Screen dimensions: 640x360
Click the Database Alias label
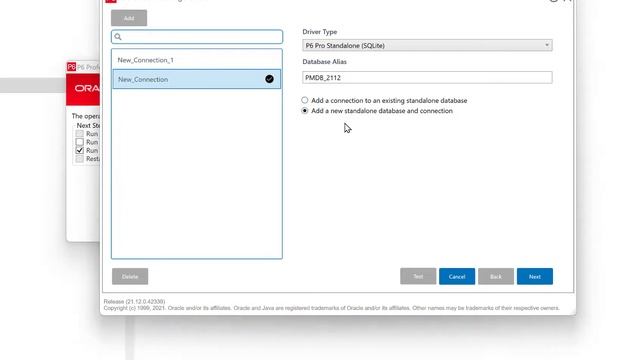click(x=324, y=62)
